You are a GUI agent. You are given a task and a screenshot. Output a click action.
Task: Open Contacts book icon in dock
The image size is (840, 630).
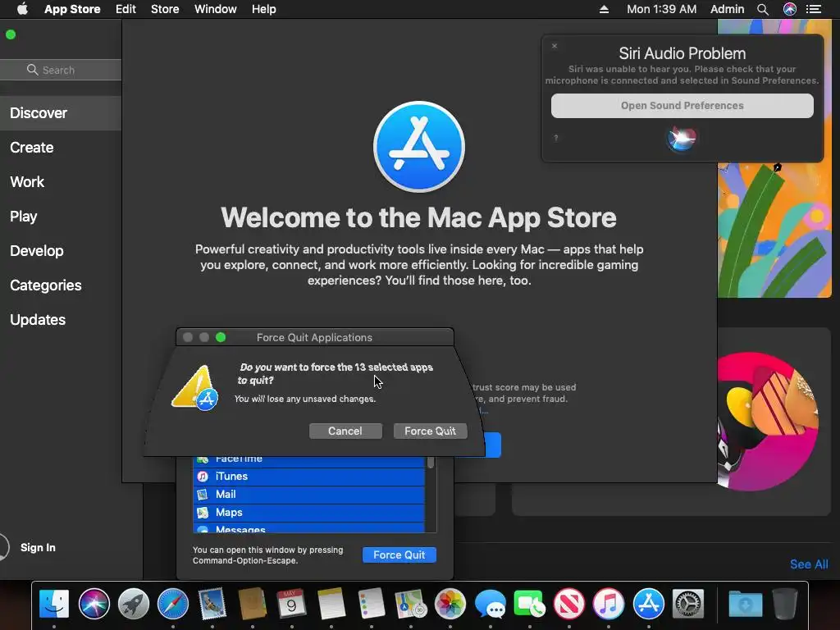click(252, 604)
